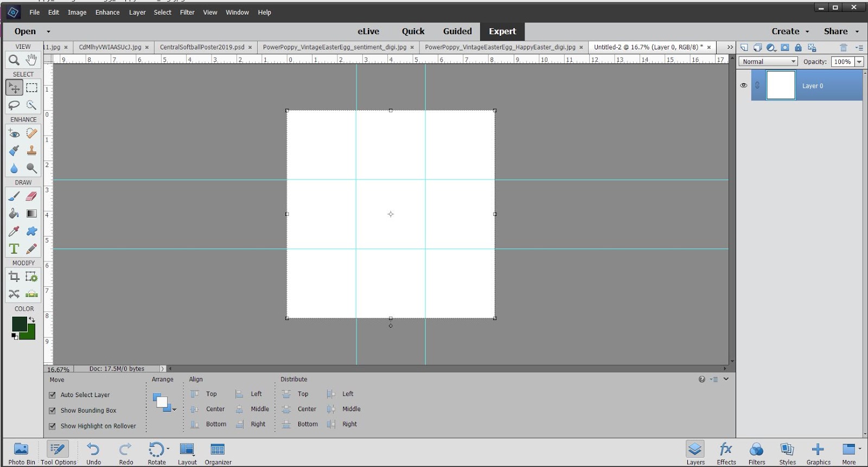The width and height of the screenshot is (868, 467).
Task: Select the Red Eye Removal tool
Action: 14,133
